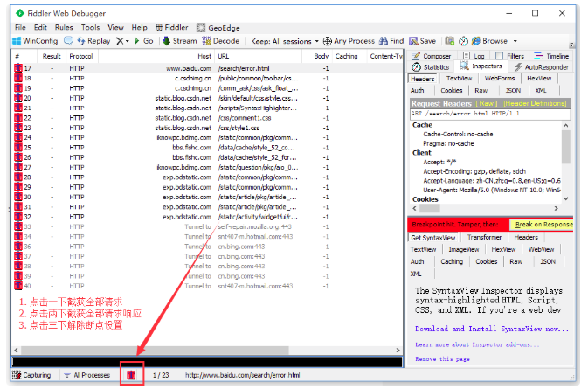Viewport: 588px width, 389px height.
Task: Open WinConfig from the toolbar
Action: 35,41
